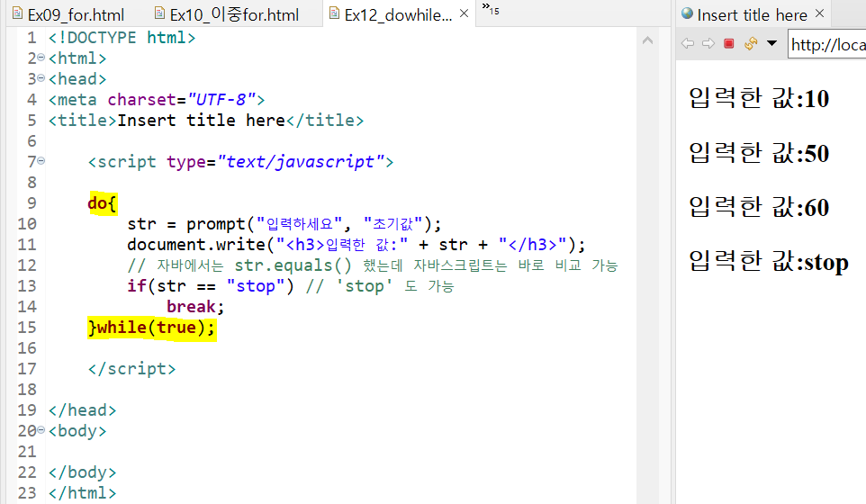Click the '<!DOCTYPE html>' text on line 1

pyautogui.click(x=122, y=38)
